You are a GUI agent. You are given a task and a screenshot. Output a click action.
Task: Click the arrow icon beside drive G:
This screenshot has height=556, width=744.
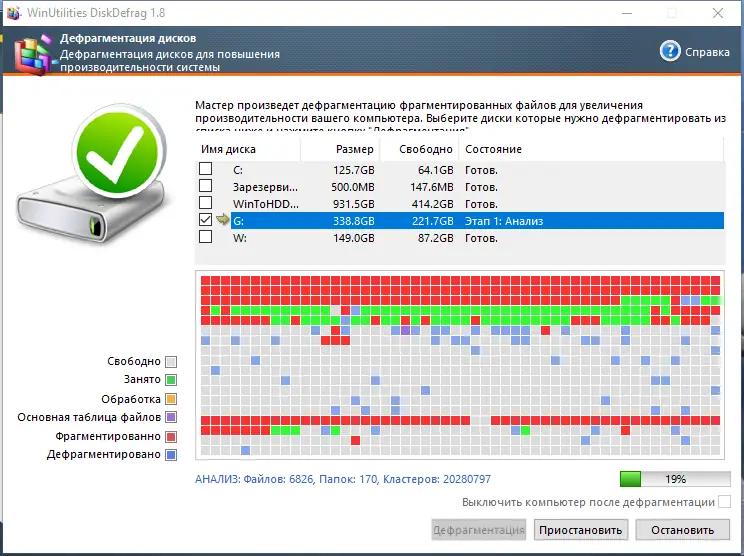222,220
